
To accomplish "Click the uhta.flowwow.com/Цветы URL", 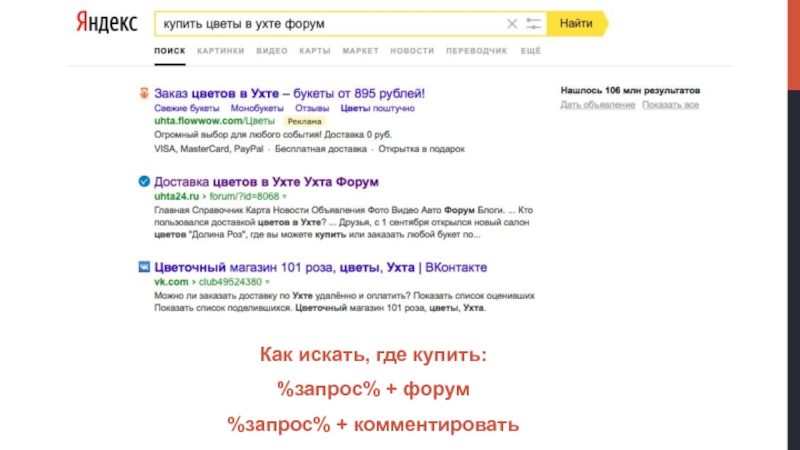I will click(214, 121).
